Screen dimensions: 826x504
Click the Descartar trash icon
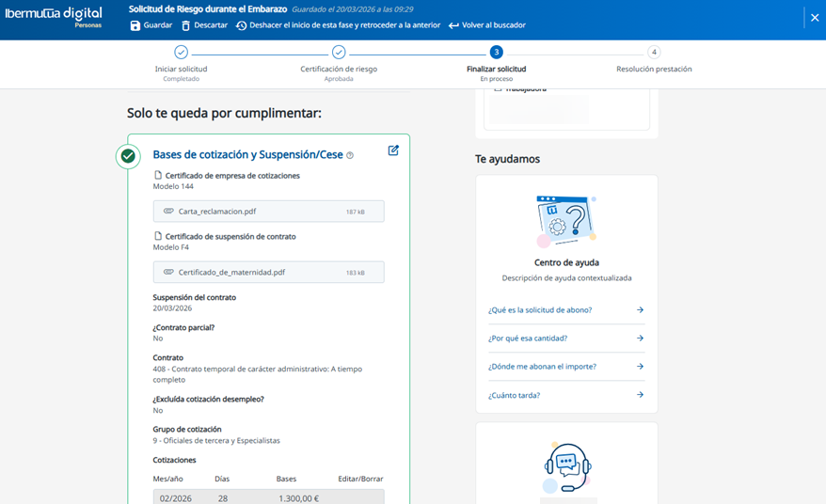pyautogui.click(x=185, y=25)
